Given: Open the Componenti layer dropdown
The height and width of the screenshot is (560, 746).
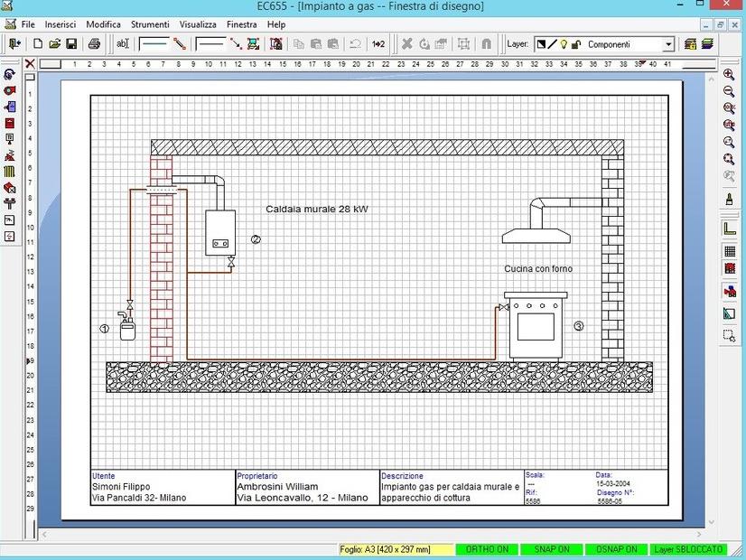Looking at the screenshot, I should (669, 42).
